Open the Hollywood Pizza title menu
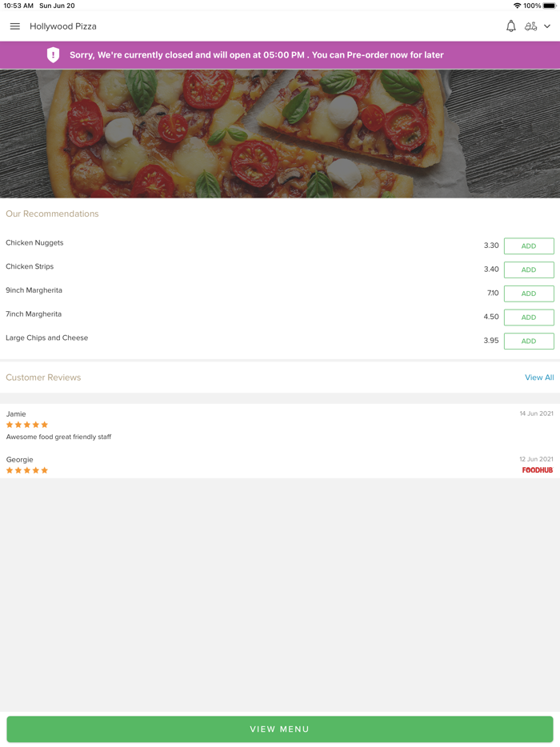This screenshot has height=747, width=560. (x=63, y=26)
